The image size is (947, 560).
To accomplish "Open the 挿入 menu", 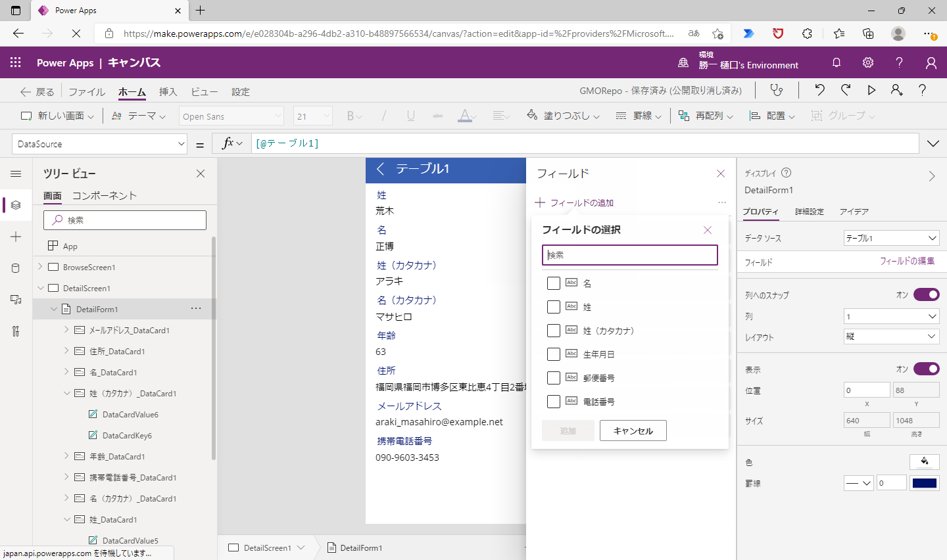I will click(168, 92).
